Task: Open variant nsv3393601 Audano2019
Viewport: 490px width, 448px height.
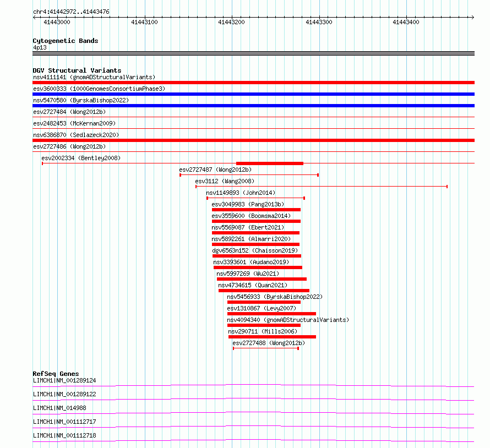Action: [x=251, y=262]
